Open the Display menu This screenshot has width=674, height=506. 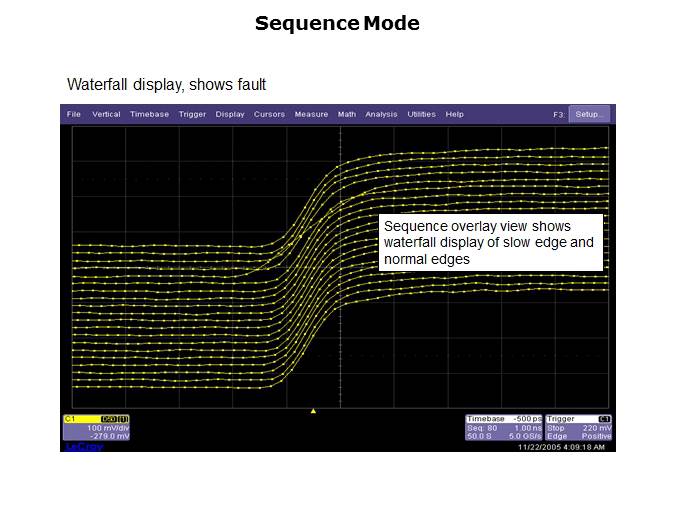pos(230,115)
